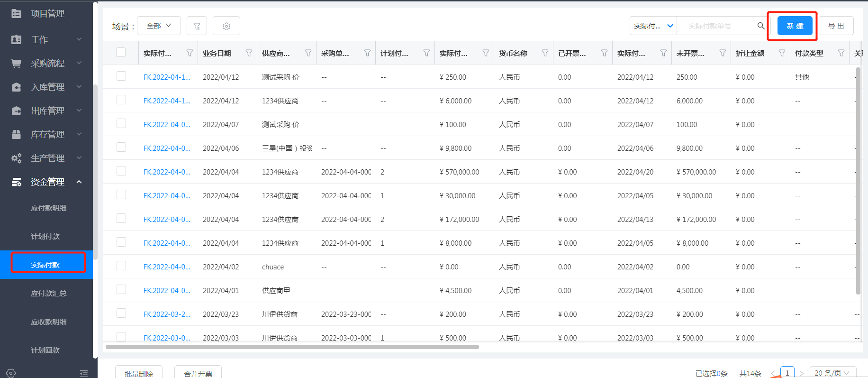The width and height of the screenshot is (868, 378).
Task: Click the 生产管理 gears icon
Action: pos(16,158)
